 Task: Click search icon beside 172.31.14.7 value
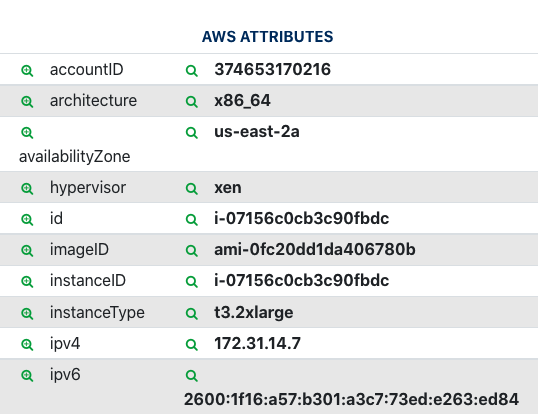coord(192,344)
